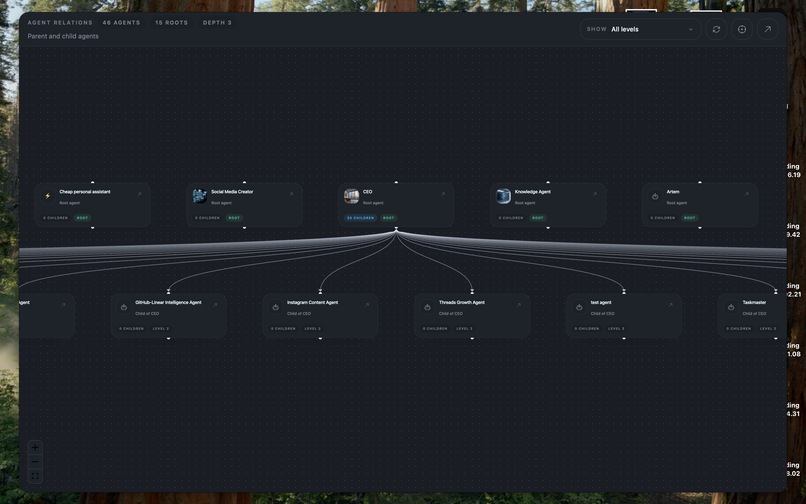
Task: Click the Taskmaster robot icon
Action: click(x=731, y=307)
